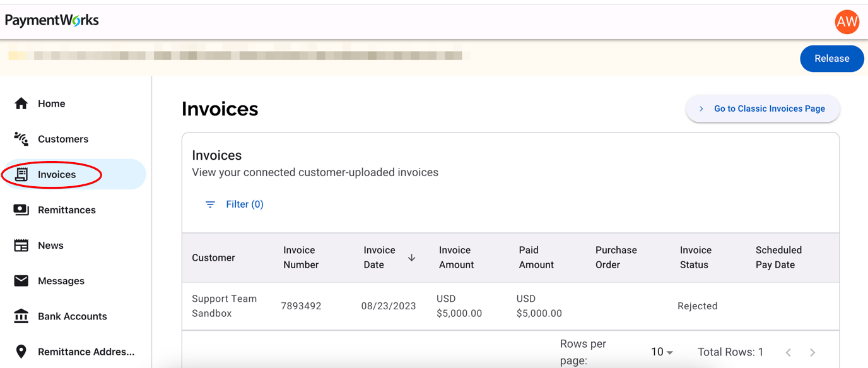Screen dimensions: 868x368
Task: Open Customers via its sidebar icon
Action: (x=21, y=138)
